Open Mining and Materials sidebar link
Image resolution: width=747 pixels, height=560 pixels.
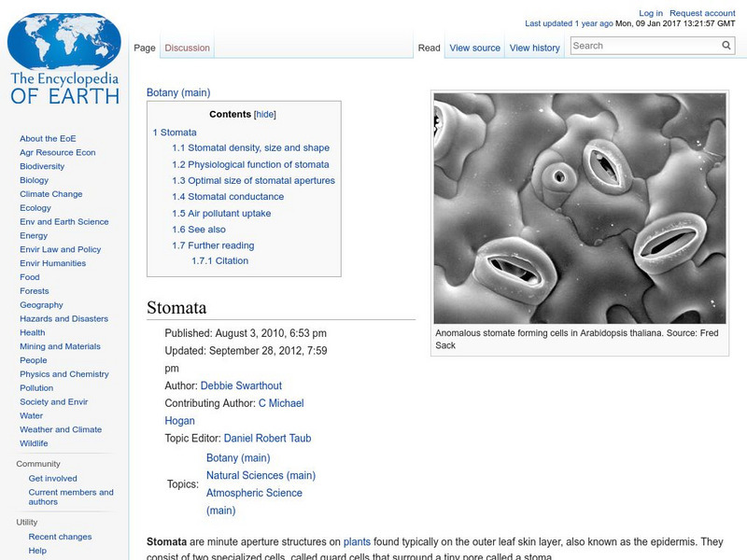(x=60, y=346)
